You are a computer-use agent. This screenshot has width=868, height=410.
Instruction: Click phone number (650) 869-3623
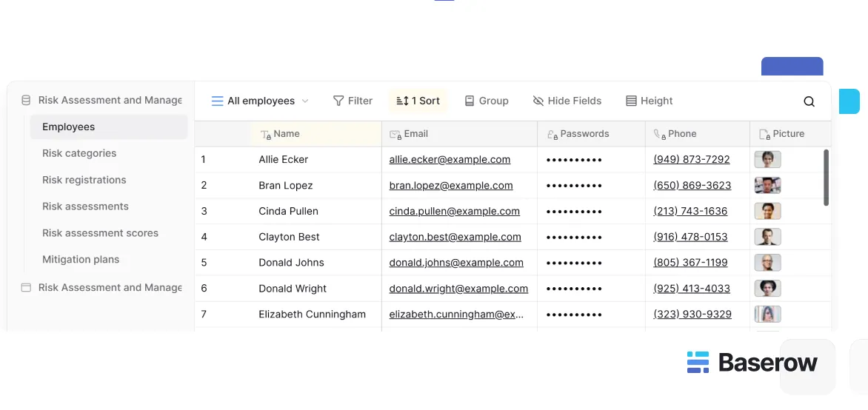pyautogui.click(x=692, y=186)
